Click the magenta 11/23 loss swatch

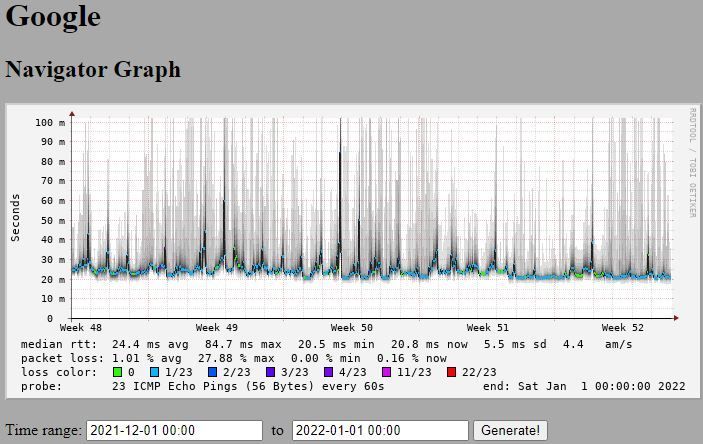[x=386, y=372]
